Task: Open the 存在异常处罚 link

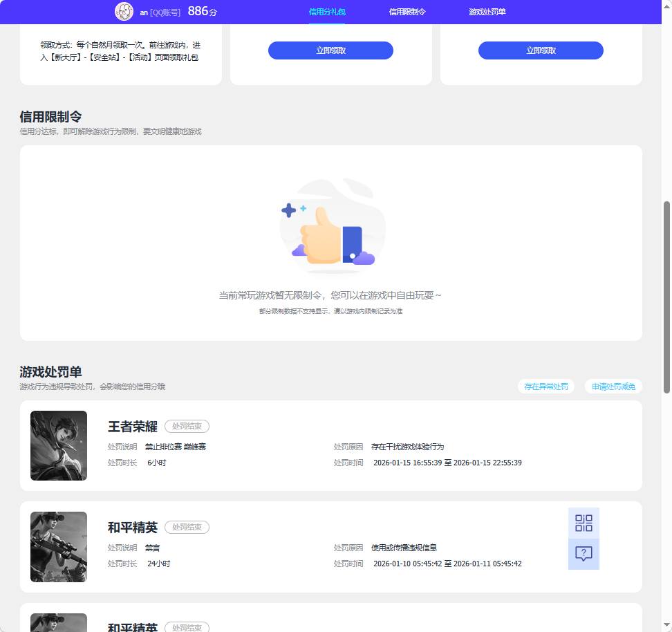Action: (x=545, y=387)
